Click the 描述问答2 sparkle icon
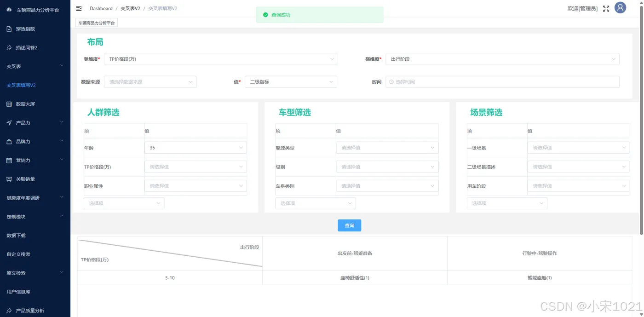The image size is (644, 317). (x=9, y=47)
